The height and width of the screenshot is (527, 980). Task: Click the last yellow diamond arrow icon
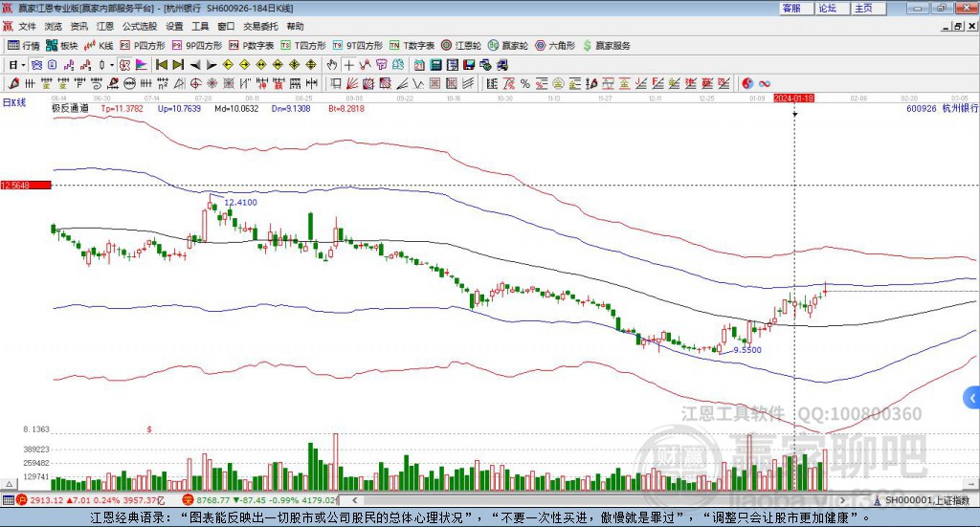[311, 65]
